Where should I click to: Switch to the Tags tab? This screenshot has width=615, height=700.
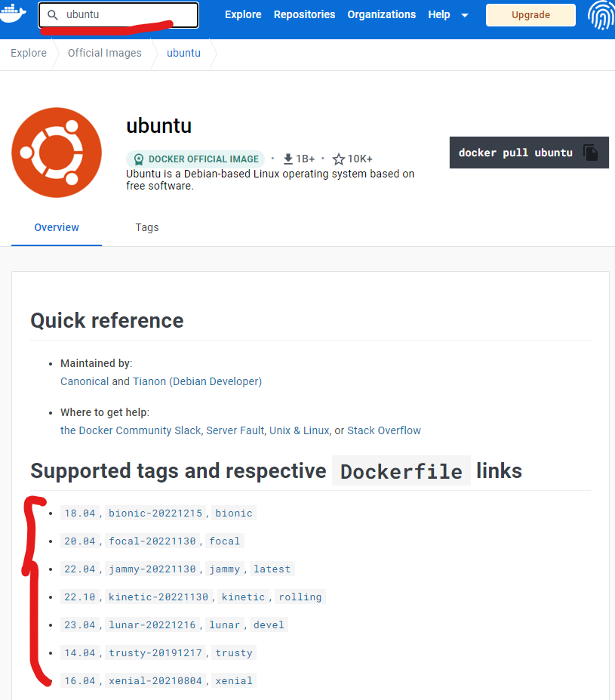coord(146,227)
